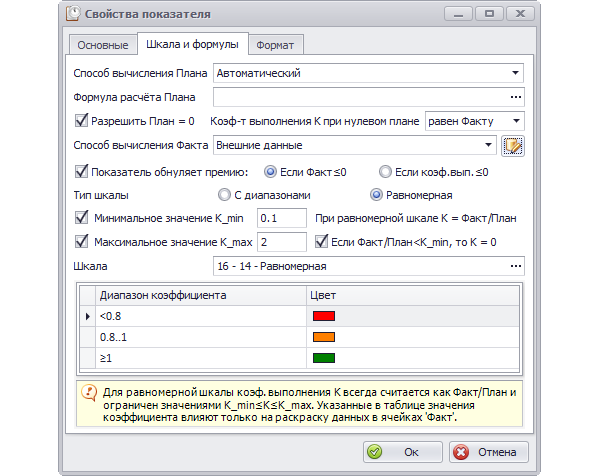Toggle Максимальное значение K_max checkbox
The image size is (600, 476).
point(81,242)
